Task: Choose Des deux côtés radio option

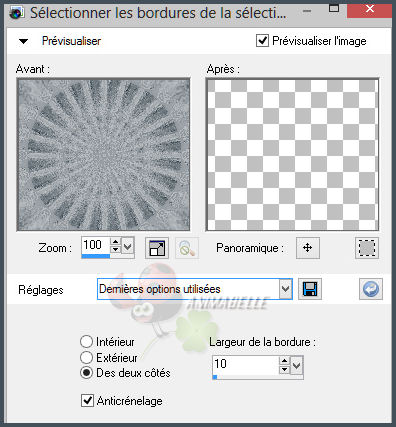Action: click(x=86, y=373)
